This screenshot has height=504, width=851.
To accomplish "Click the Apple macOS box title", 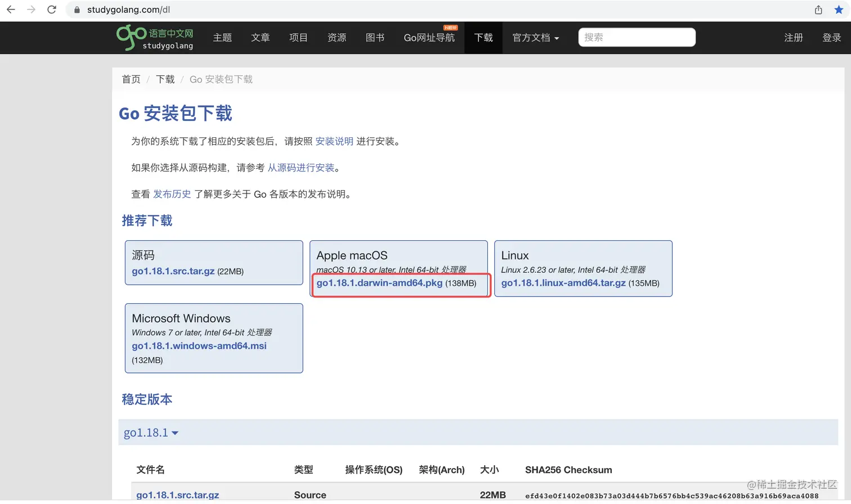I will pyautogui.click(x=352, y=255).
